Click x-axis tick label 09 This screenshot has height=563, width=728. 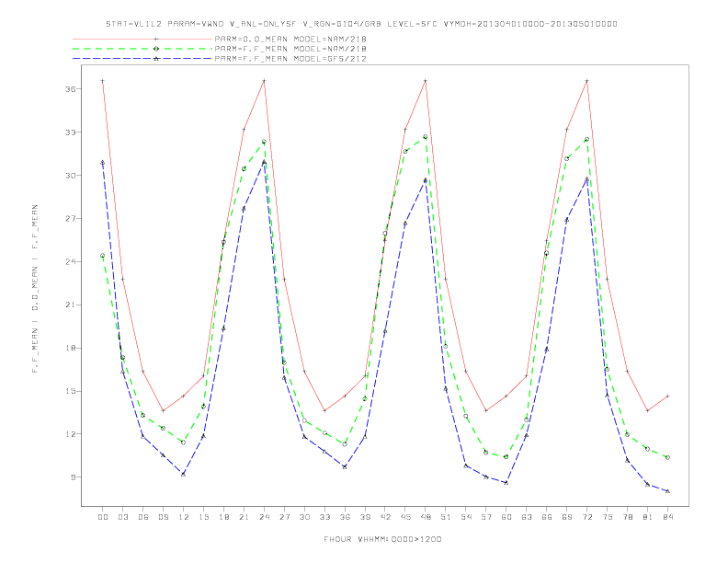(x=164, y=517)
